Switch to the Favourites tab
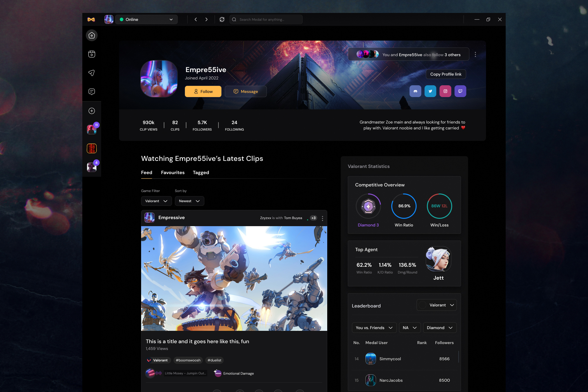Image resolution: width=588 pixels, height=392 pixels. (x=173, y=173)
